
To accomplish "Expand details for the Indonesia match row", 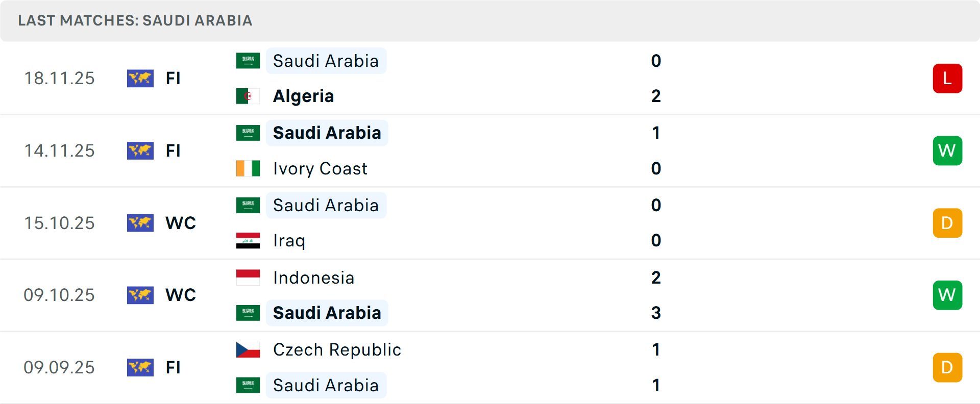I will click(490, 295).
